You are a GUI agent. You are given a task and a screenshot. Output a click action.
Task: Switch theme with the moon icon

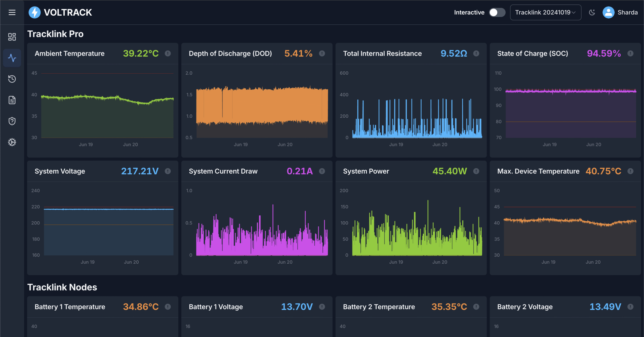point(592,12)
